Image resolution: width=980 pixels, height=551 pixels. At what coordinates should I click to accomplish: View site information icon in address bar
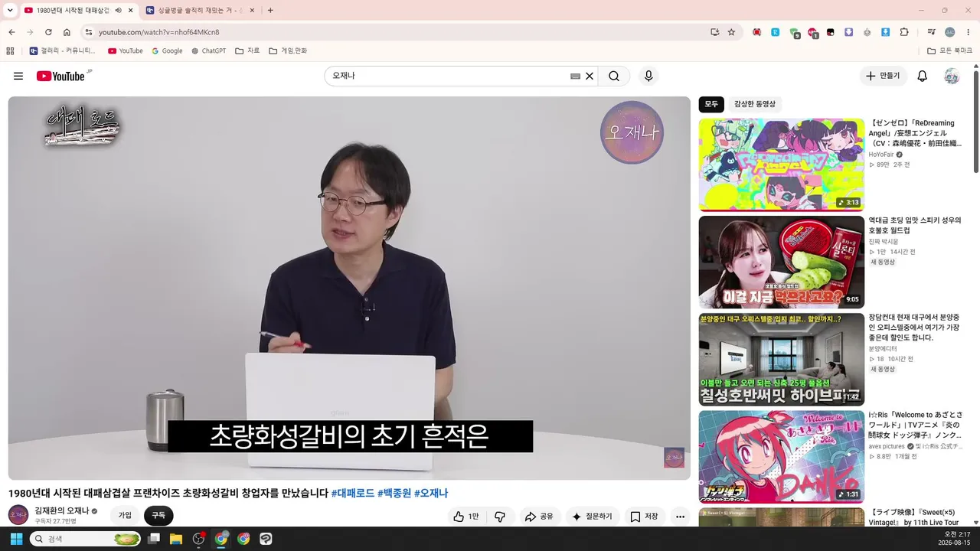88,32
